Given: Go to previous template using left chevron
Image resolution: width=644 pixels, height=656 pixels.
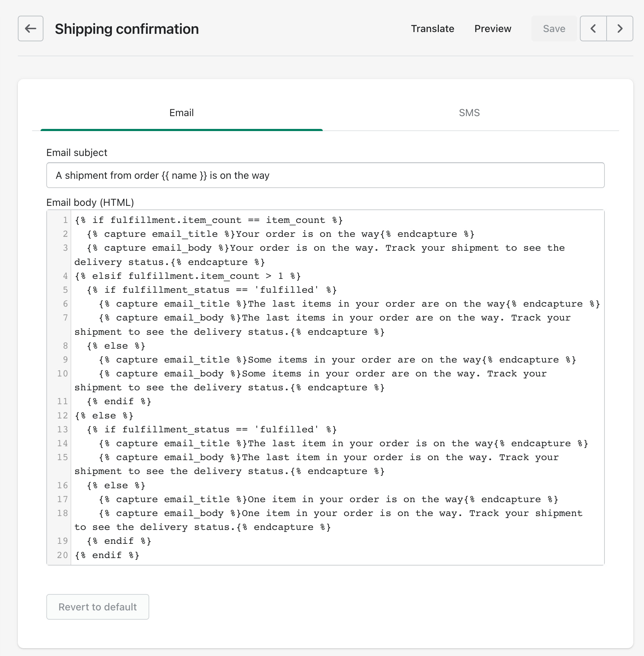Looking at the screenshot, I should [x=593, y=28].
